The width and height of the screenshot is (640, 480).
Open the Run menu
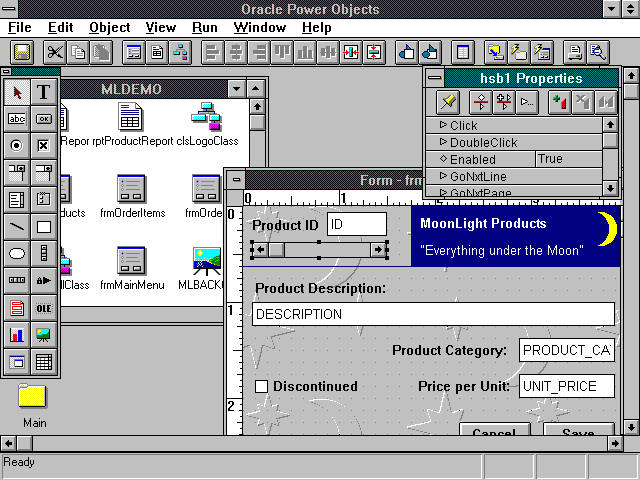(205, 27)
